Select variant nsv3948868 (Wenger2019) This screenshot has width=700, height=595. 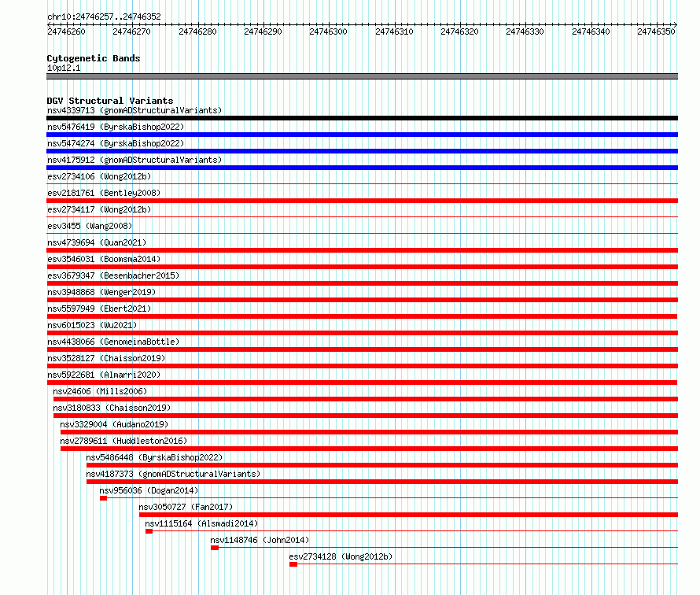click(101, 292)
